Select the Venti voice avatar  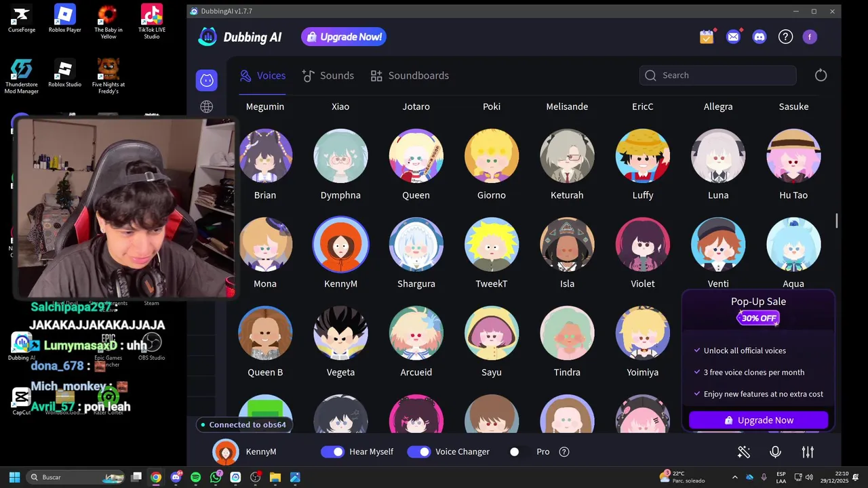718,245
